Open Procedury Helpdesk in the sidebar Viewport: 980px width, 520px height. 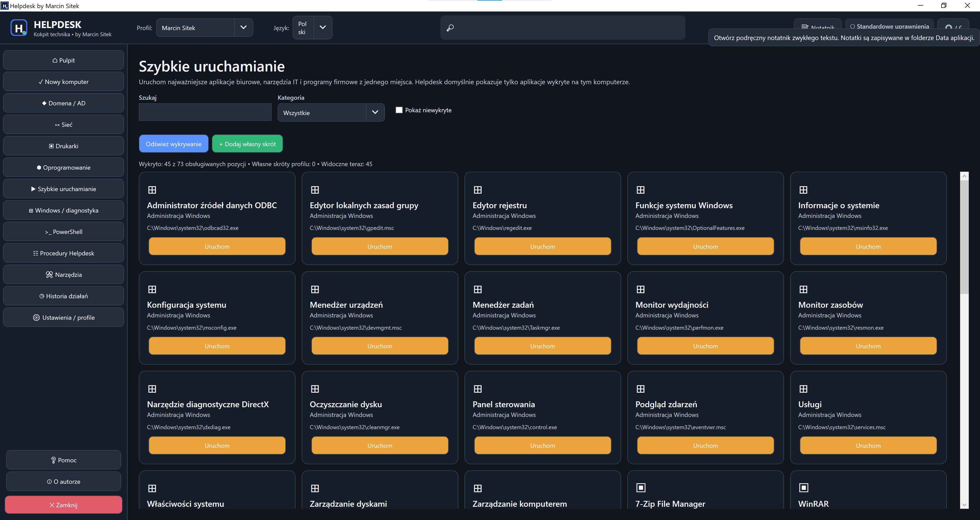click(x=64, y=253)
